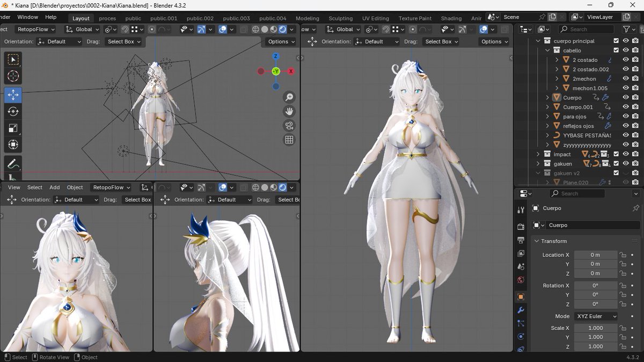This screenshot has width=644, height=362.
Task: Switch to the UV Editing workspace tab
Action: tap(375, 18)
